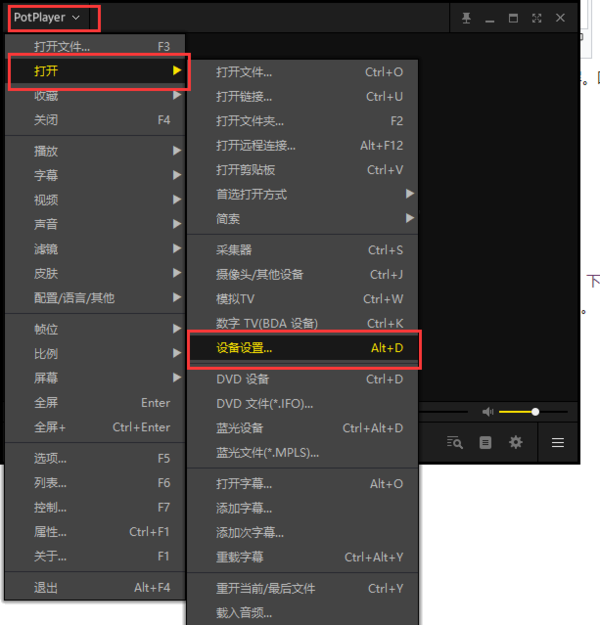Pin the player window on top

coord(467,18)
